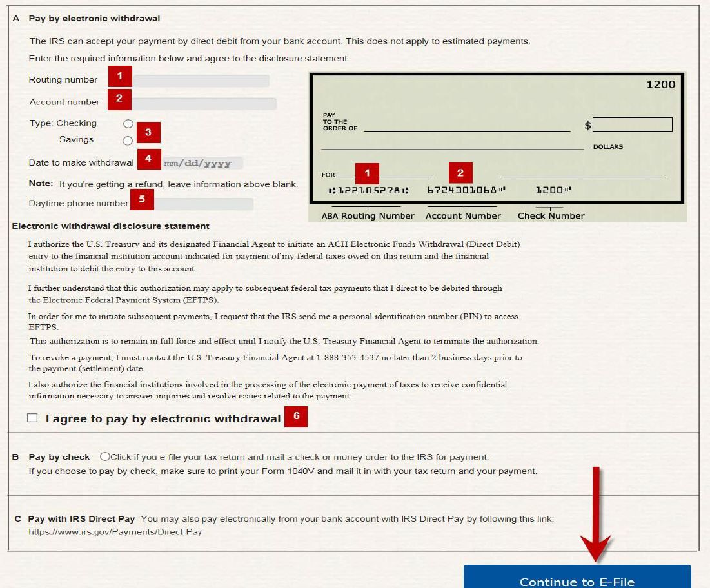Select the Checking account type
This screenshot has height=588, width=710.
point(128,123)
